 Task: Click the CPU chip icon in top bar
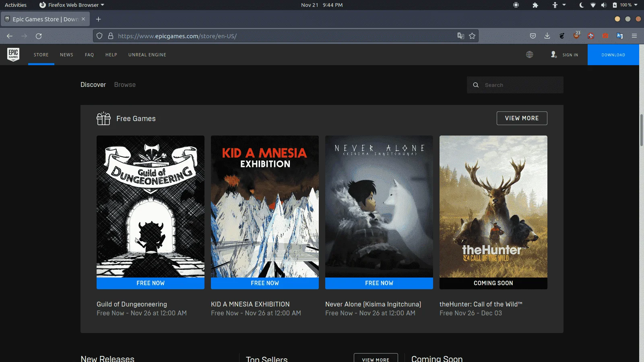[x=516, y=5]
